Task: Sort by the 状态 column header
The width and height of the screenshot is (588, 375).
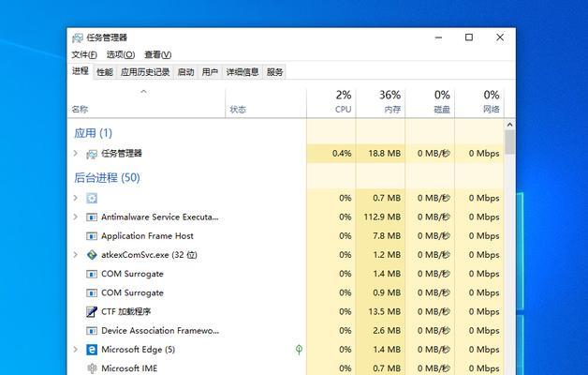Action: click(266, 103)
